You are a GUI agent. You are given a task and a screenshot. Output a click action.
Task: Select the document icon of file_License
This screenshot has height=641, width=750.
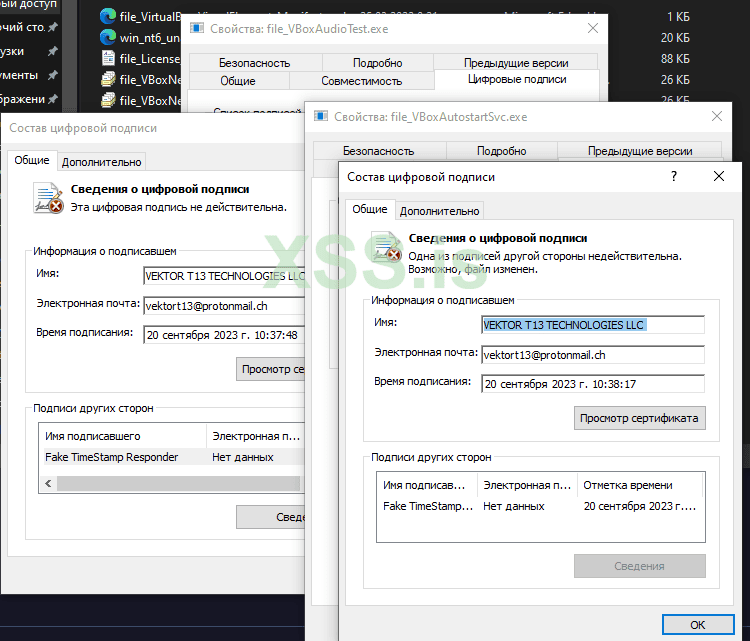coord(109,58)
